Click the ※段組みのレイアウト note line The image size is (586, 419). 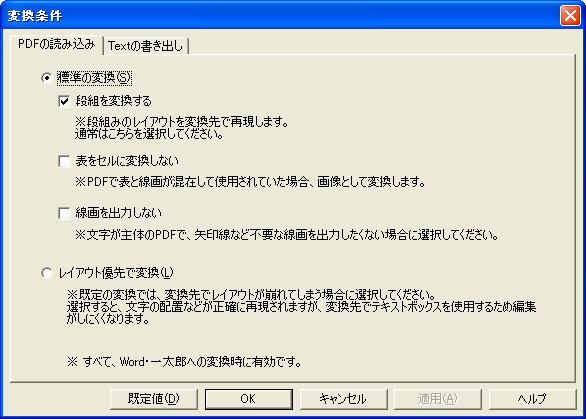tap(182, 121)
